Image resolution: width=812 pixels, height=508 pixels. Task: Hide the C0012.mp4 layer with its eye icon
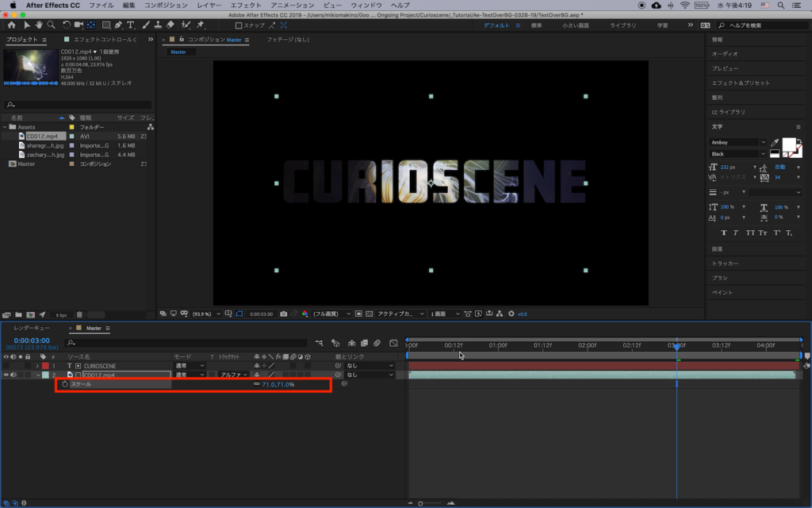click(x=6, y=375)
